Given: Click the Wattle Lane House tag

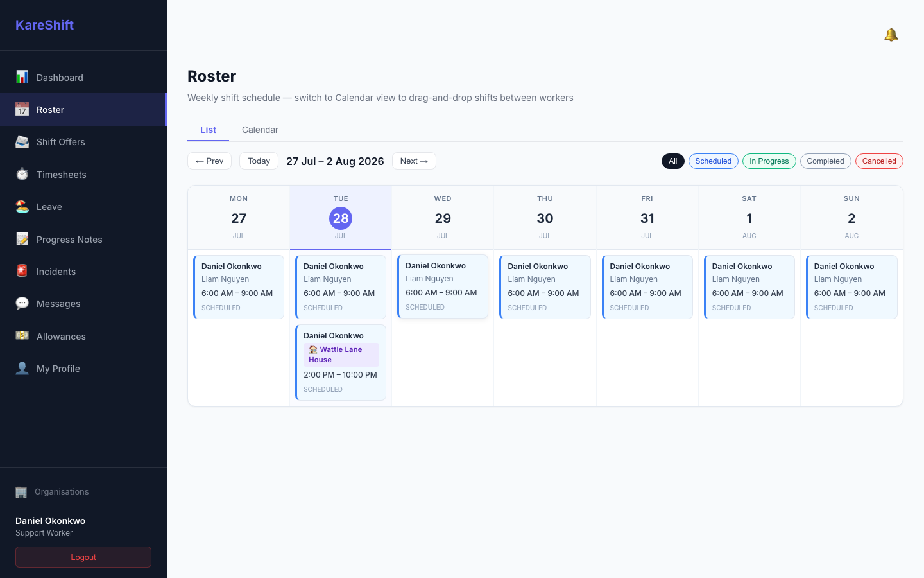Looking at the screenshot, I should (x=341, y=355).
